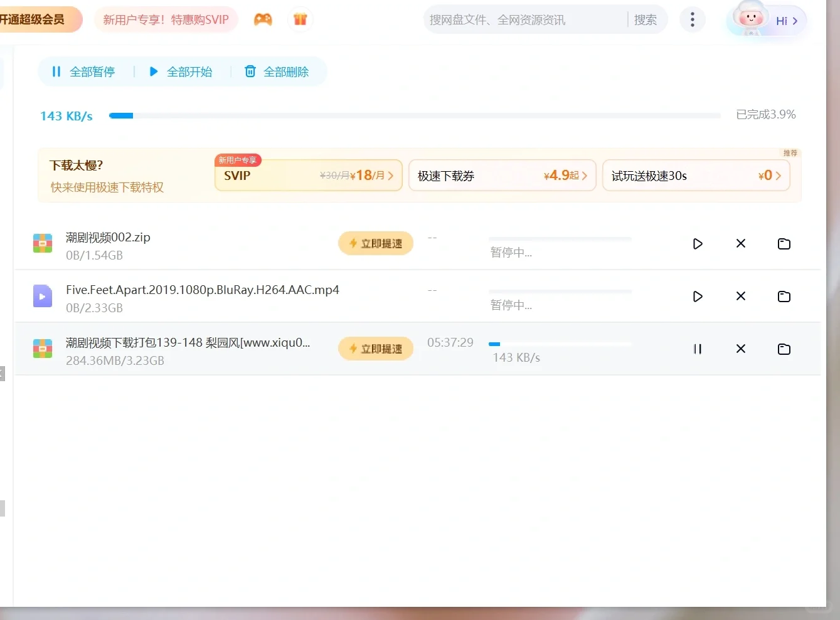Viewport: 840px width, 620px height.
Task: Open 新用户专享！特惠购SVIP promotion link
Action: [166, 19]
